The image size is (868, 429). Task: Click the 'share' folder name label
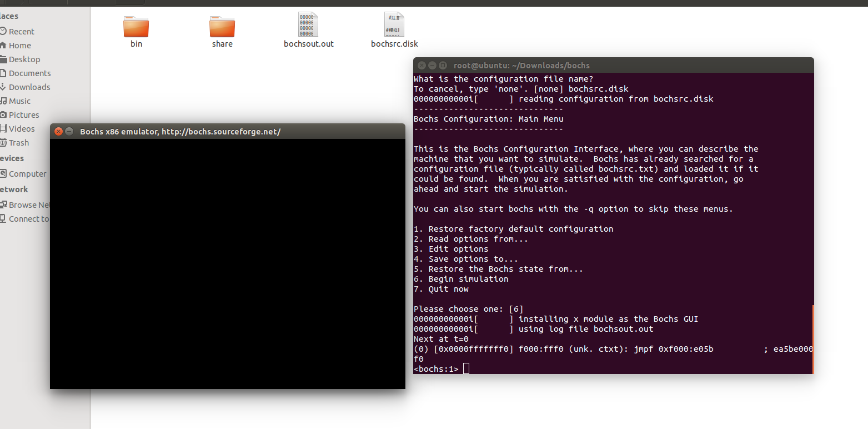222,44
